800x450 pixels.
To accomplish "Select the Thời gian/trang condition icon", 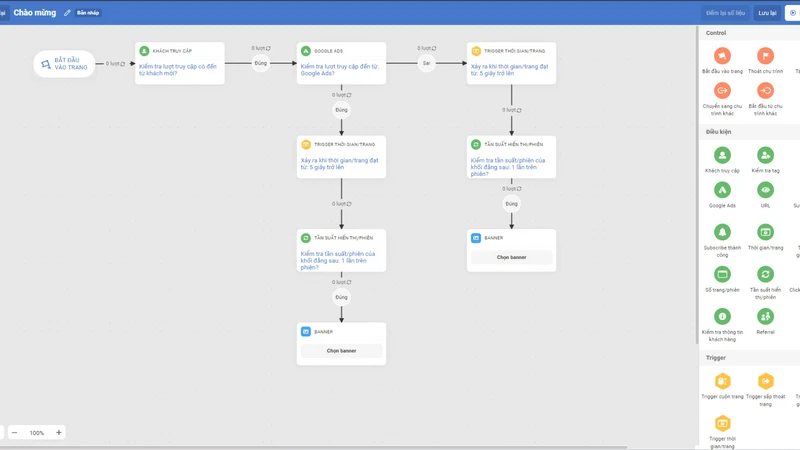I will [765, 232].
